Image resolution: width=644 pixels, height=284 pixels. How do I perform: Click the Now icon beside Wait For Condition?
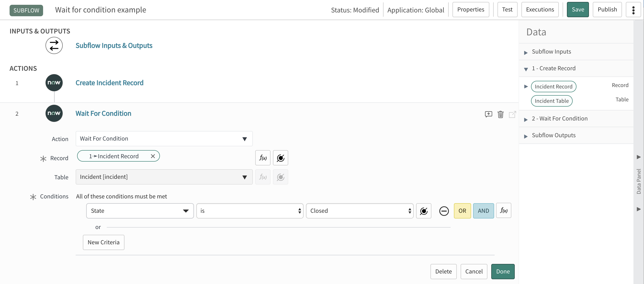click(x=54, y=113)
